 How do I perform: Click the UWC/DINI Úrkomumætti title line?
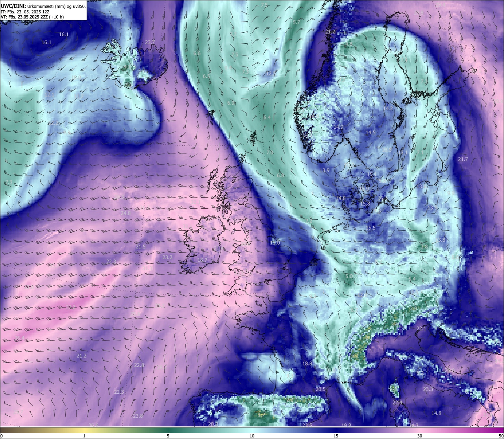click(x=43, y=6)
